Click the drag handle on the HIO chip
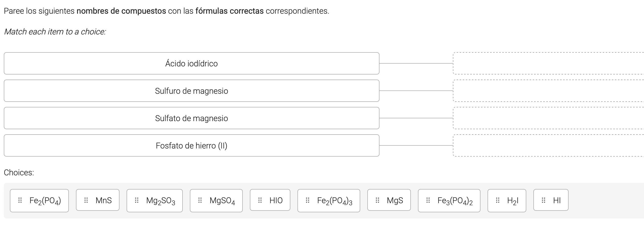 [260, 200]
